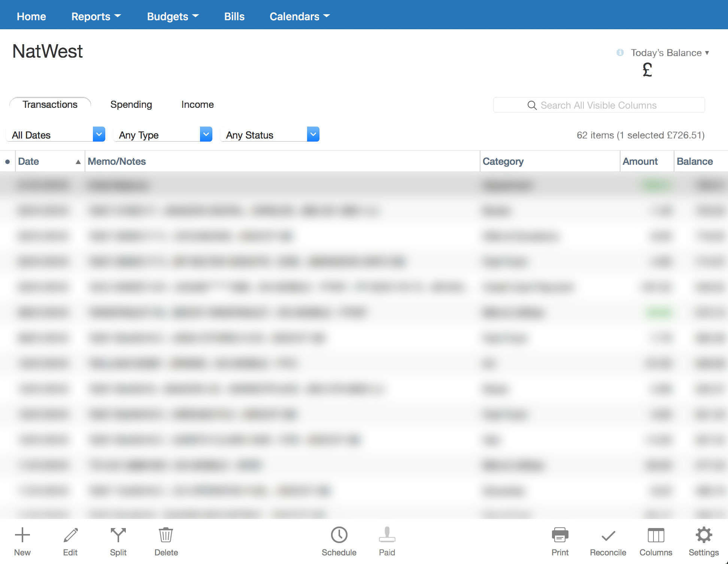This screenshot has height=564, width=728.
Task: Click the 62 items selected summary text
Action: [x=641, y=135]
